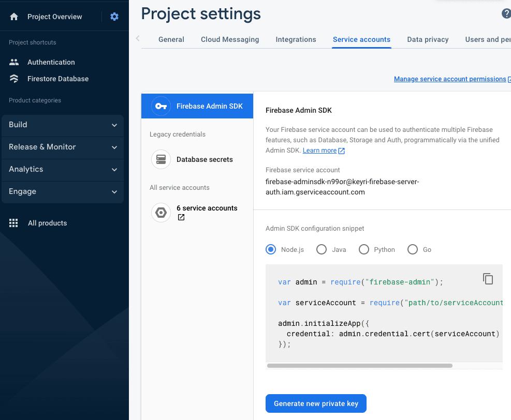
Task: Click the Firestore Database icon
Action: [x=14, y=79]
